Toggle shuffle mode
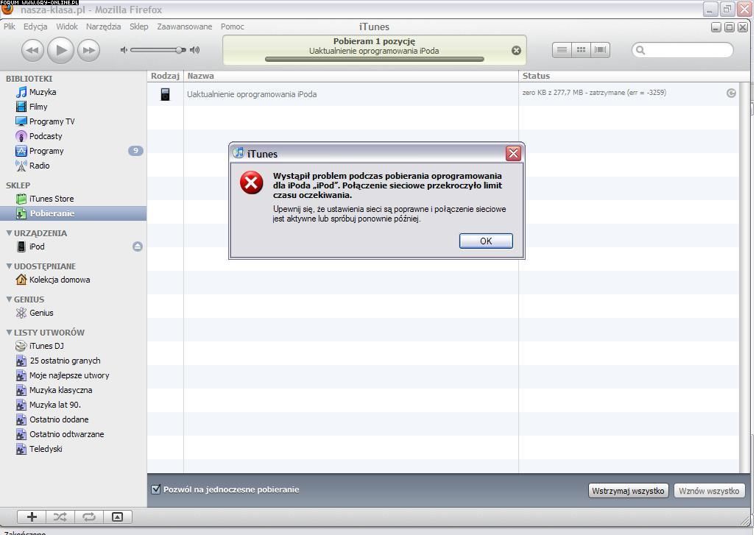Viewport: 756px width, 535px height. click(x=60, y=517)
